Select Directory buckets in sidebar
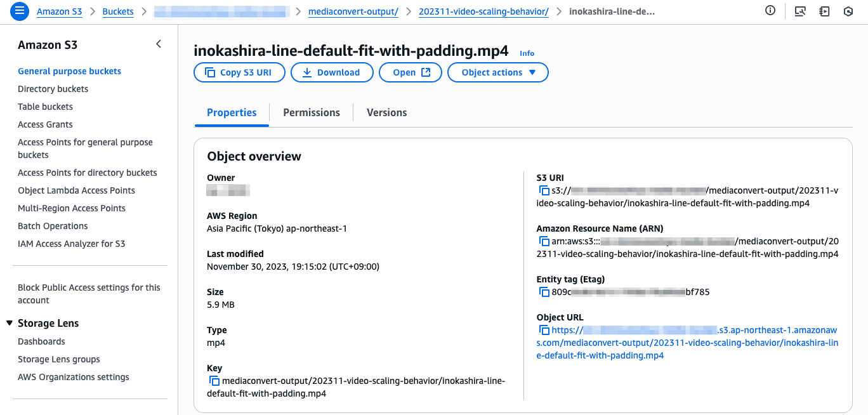Viewport: 868px width, 415px height. pyautogui.click(x=53, y=89)
